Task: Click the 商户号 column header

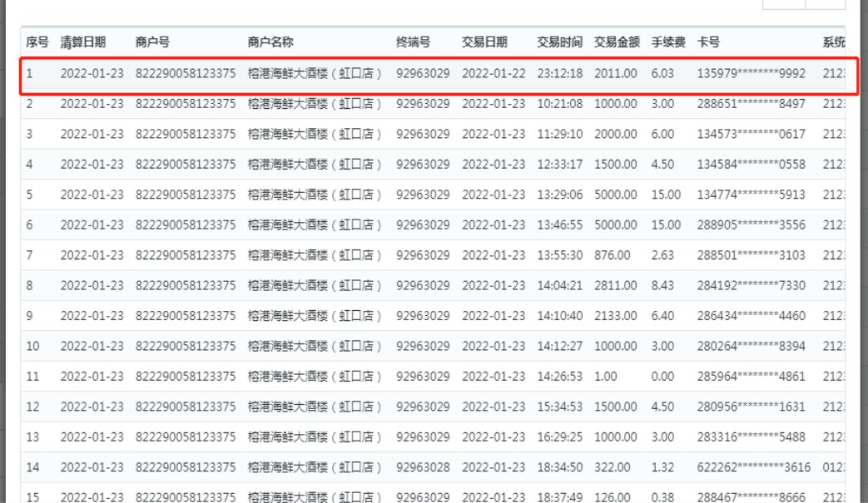Action: click(151, 43)
